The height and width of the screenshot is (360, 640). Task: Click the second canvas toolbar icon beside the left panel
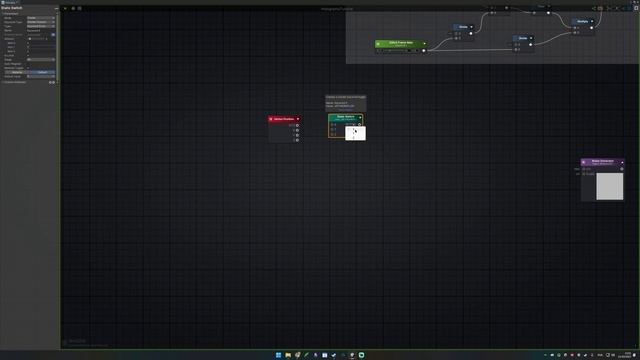pos(73,8)
